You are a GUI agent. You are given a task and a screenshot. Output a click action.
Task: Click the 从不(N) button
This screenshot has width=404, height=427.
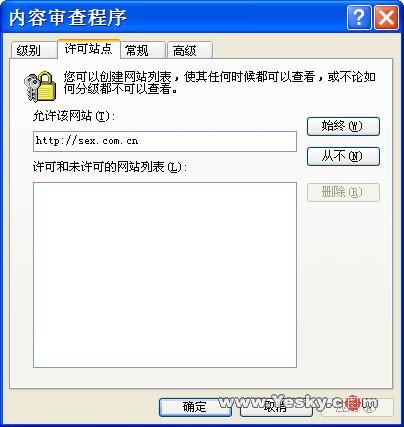coord(343,156)
